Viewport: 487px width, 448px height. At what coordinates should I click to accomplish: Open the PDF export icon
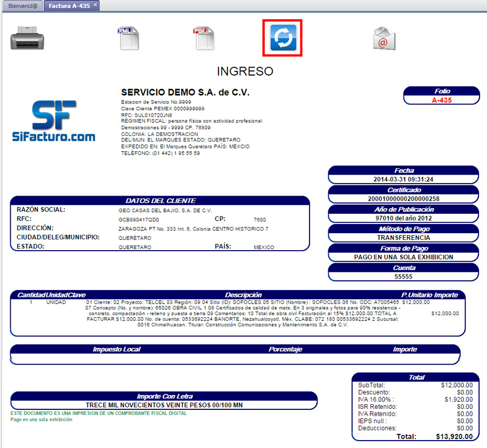pos(204,38)
